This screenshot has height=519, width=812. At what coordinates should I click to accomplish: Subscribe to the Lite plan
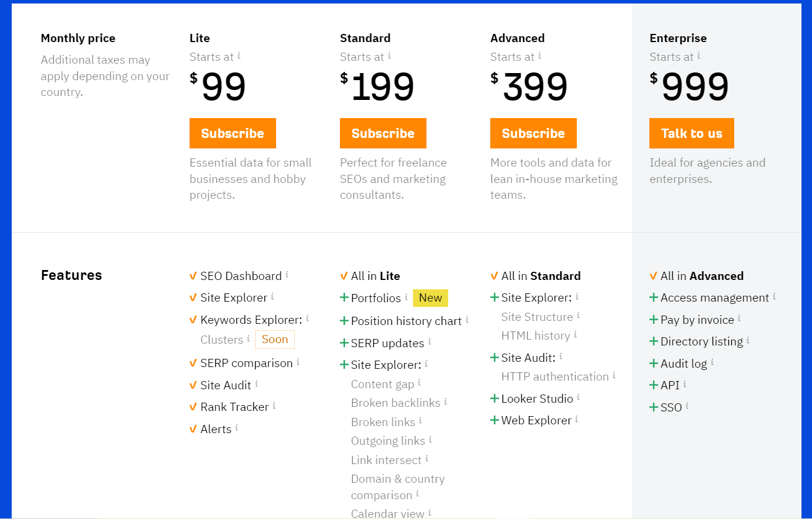233,133
